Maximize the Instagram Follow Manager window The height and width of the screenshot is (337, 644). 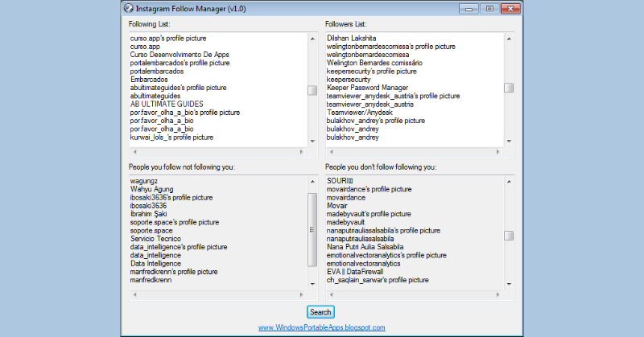click(489, 9)
